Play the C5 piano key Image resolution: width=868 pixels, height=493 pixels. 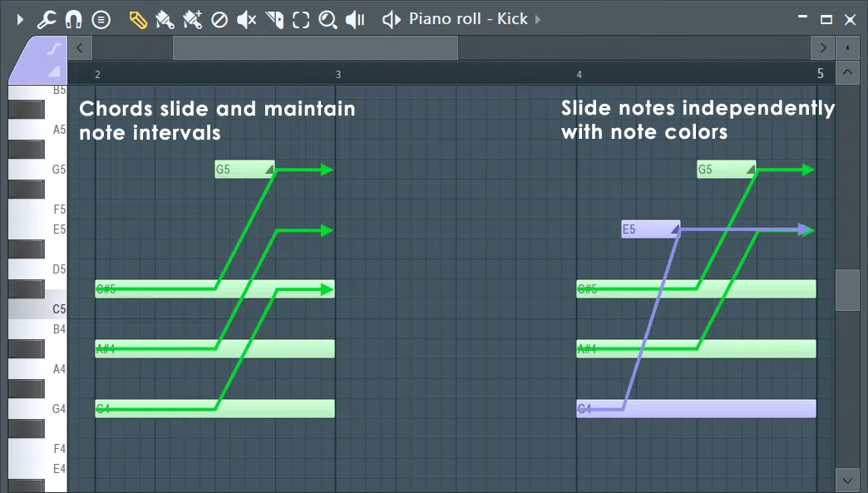tap(37, 308)
